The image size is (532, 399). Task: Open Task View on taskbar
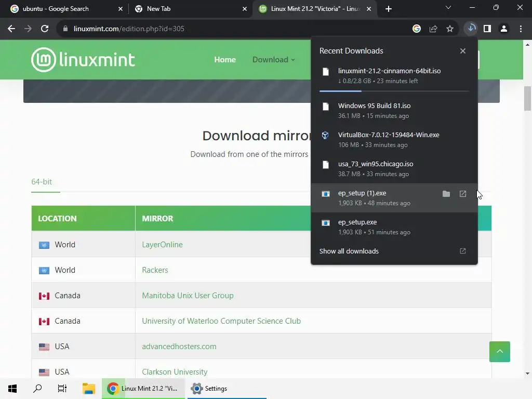coord(62,389)
